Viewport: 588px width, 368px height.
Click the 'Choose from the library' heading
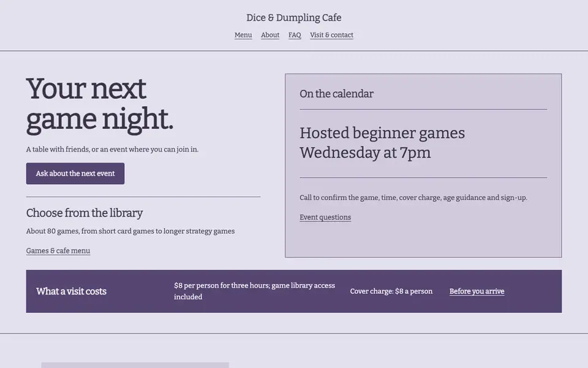[x=85, y=213]
